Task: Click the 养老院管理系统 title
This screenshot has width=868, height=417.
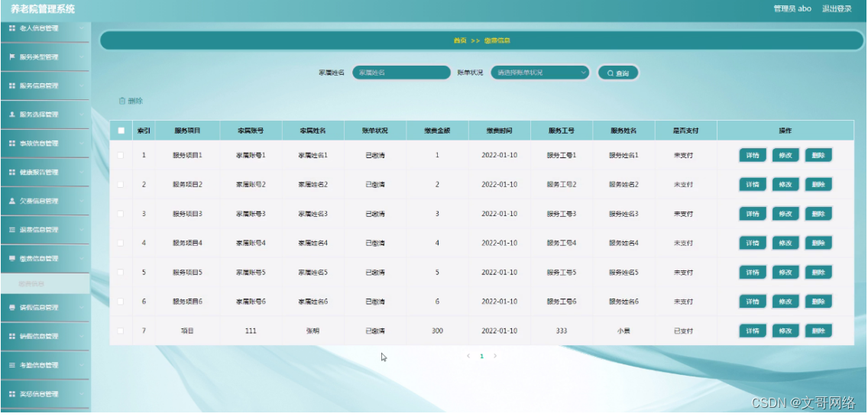Action: coord(43,9)
